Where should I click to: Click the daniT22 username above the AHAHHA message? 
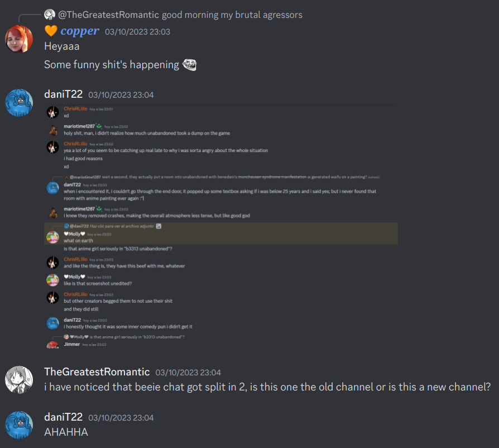tap(63, 417)
